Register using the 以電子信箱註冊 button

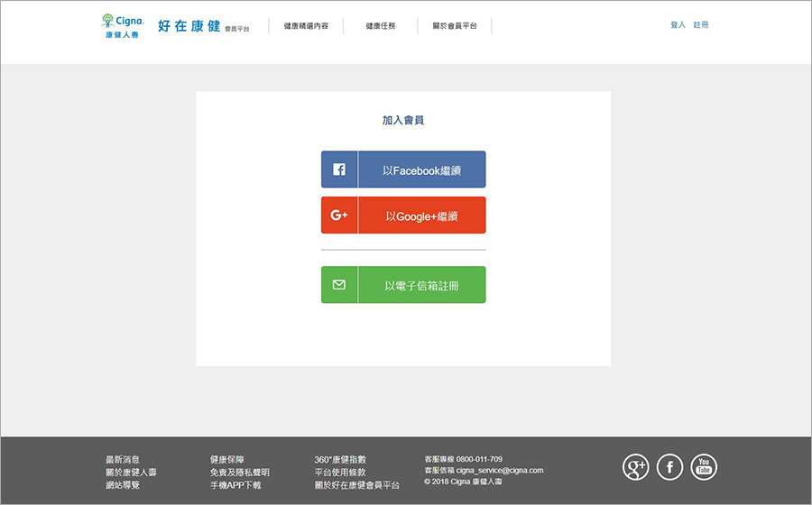tap(403, 285)
